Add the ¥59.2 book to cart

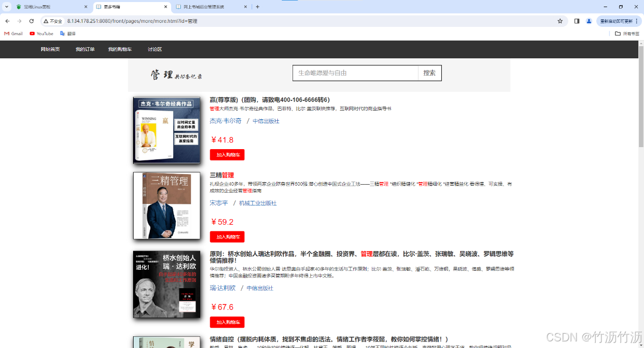point(227,237)
